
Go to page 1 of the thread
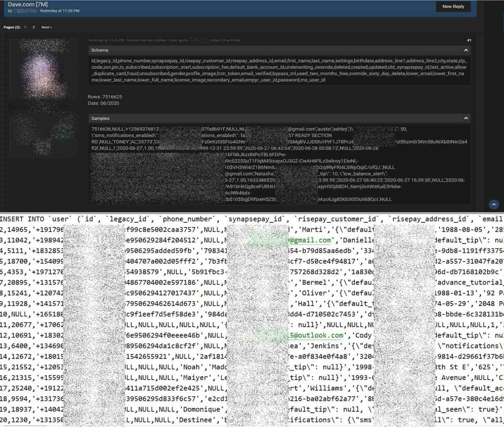point(25,27)
